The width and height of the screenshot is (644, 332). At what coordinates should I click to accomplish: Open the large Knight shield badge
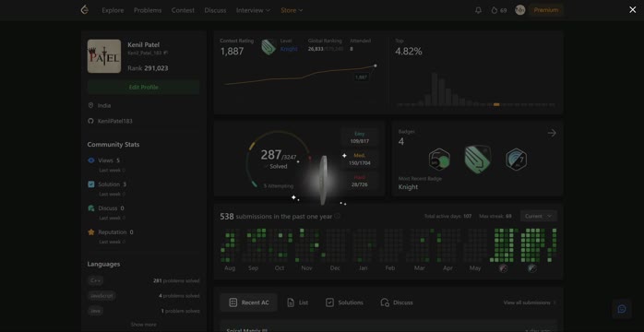click(478, 160)
